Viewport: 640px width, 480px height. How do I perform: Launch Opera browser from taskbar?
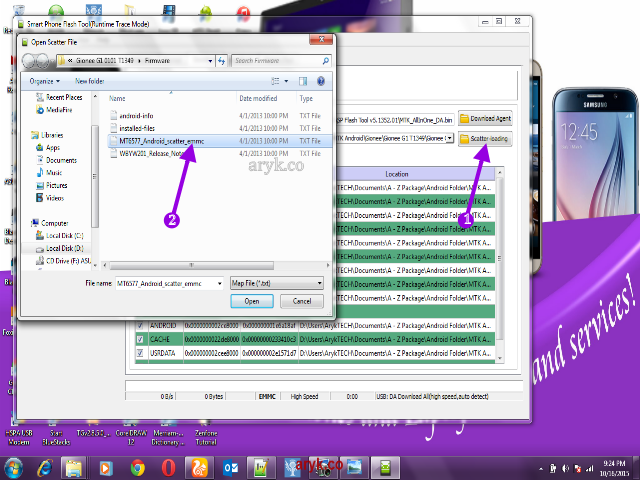coord(168,468)
